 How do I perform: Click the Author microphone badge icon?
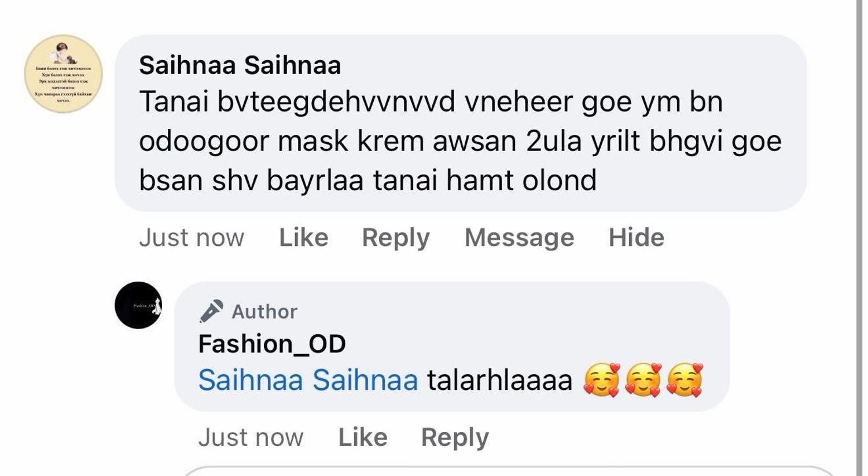(x=211, y=311)
